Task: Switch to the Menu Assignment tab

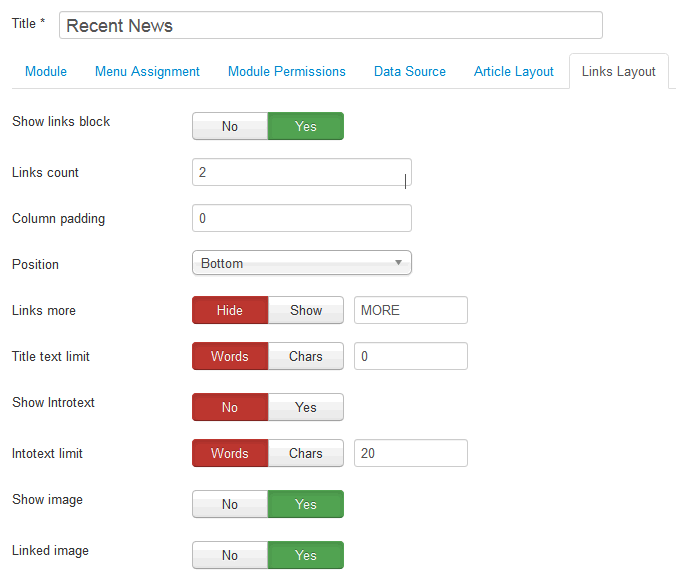Action: coord(147,71)
